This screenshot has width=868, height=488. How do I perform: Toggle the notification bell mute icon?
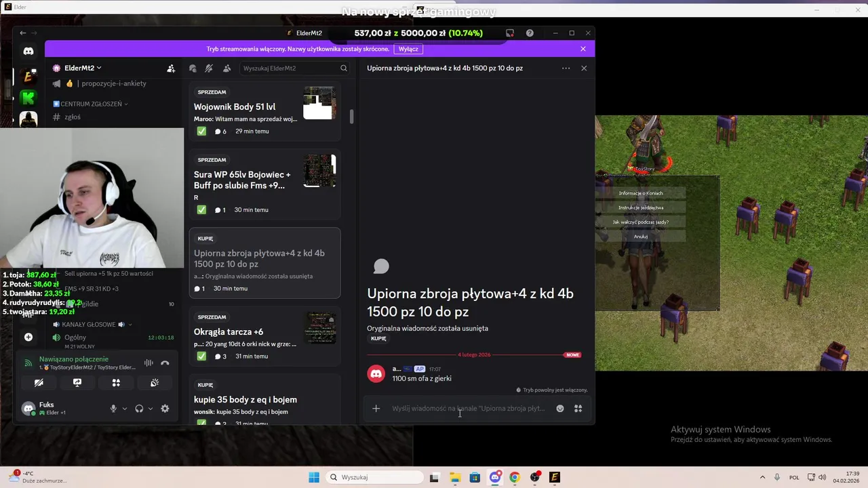209,68
